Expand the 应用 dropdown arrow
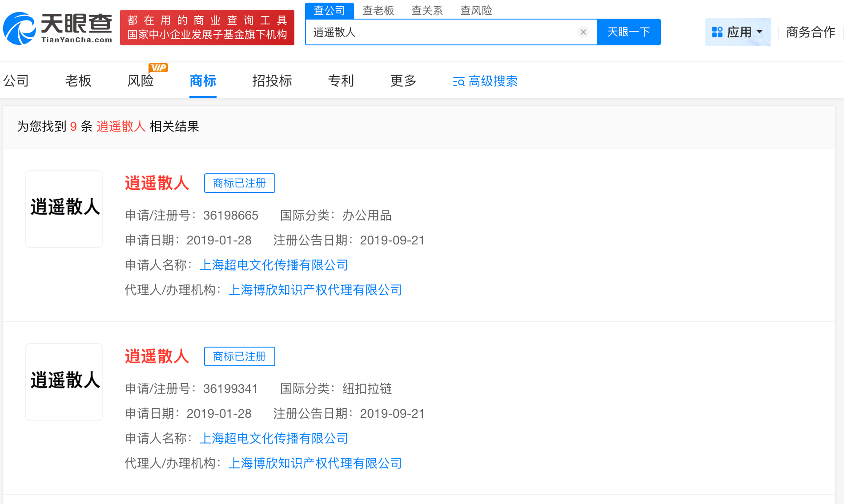 pyautogui.click(x=759, y=32)
